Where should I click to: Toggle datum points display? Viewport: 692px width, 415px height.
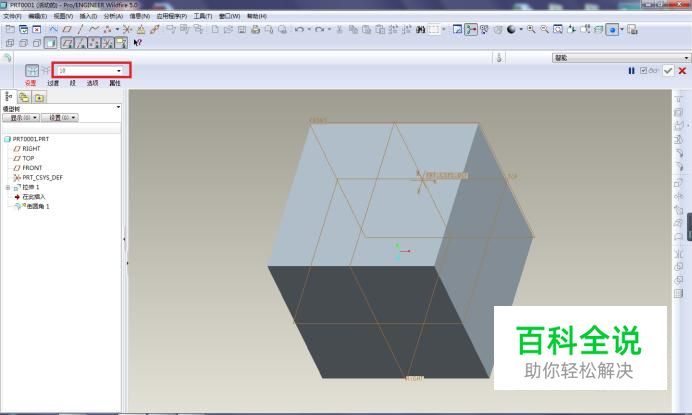(x=94, y=43)
